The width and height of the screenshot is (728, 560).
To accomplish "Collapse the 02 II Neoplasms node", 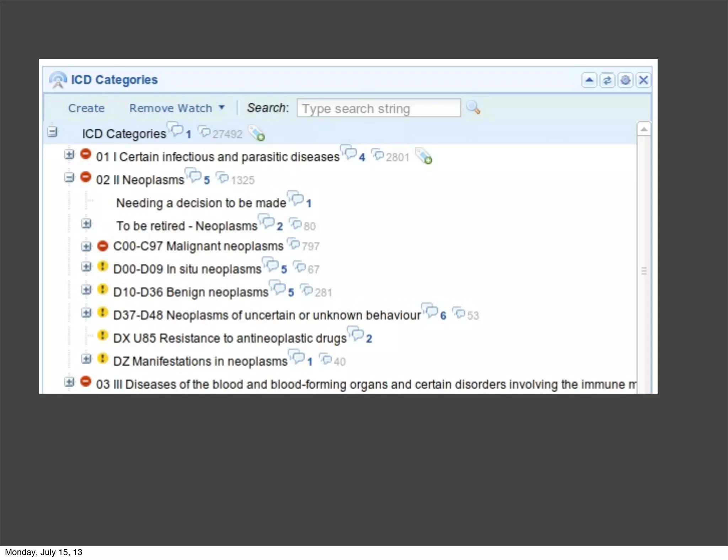I will (69, 177).
